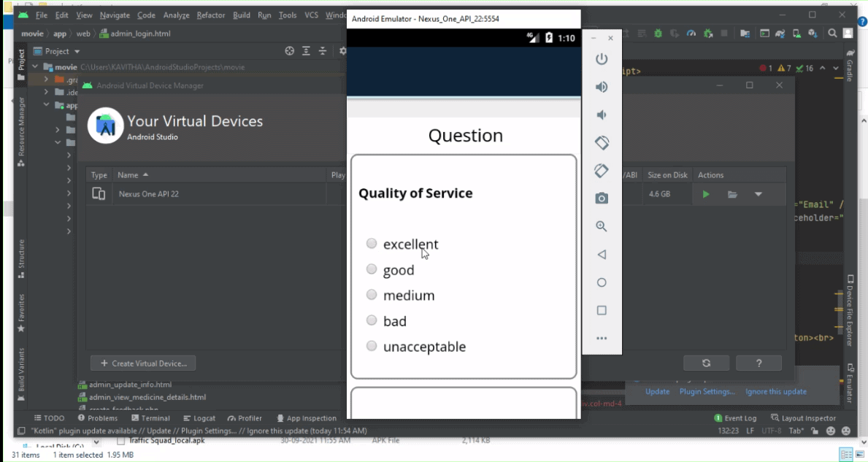This screenshot has height=462, width=868.
Task: Take emulator screenshot with camera icon
Action: 602,199
